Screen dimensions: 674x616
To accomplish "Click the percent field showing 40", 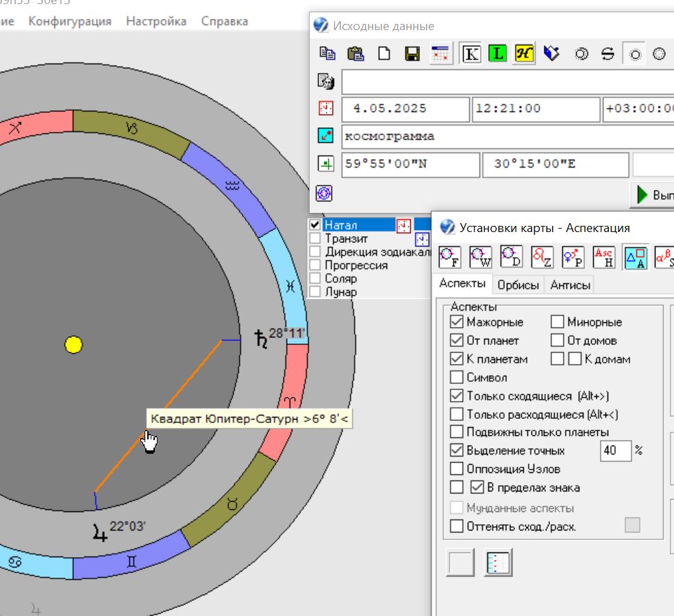I will [x=616, y=450].
